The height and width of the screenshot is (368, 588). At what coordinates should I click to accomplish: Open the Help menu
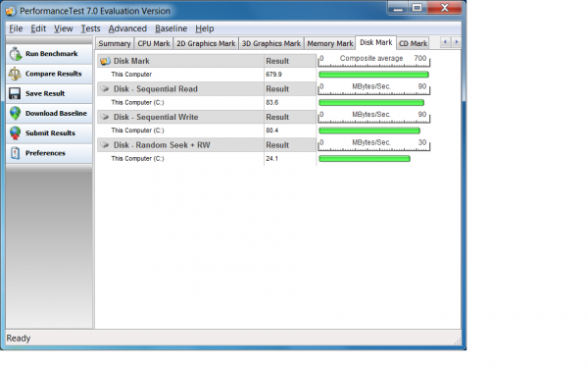[205, 28]
